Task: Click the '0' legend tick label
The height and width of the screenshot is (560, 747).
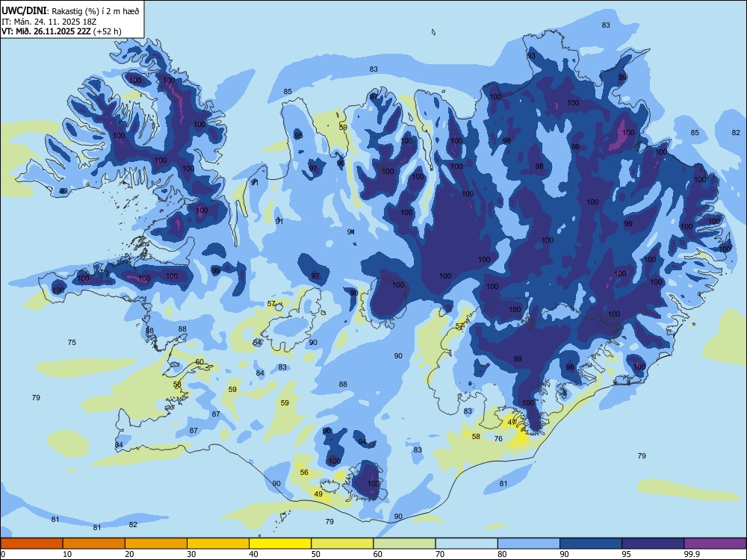Action: pos(3,554)
